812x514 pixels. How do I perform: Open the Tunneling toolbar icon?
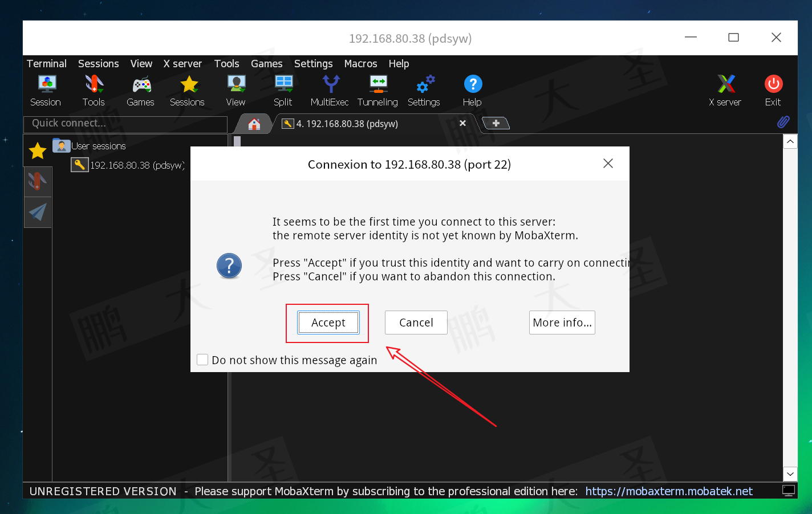377,91
